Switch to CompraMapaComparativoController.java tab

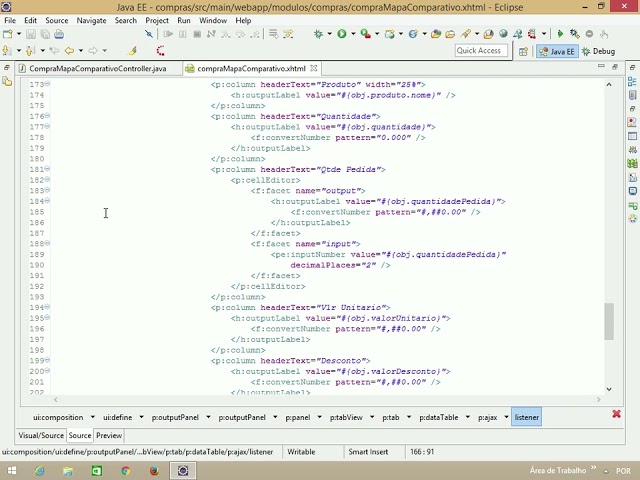(98, 69)
